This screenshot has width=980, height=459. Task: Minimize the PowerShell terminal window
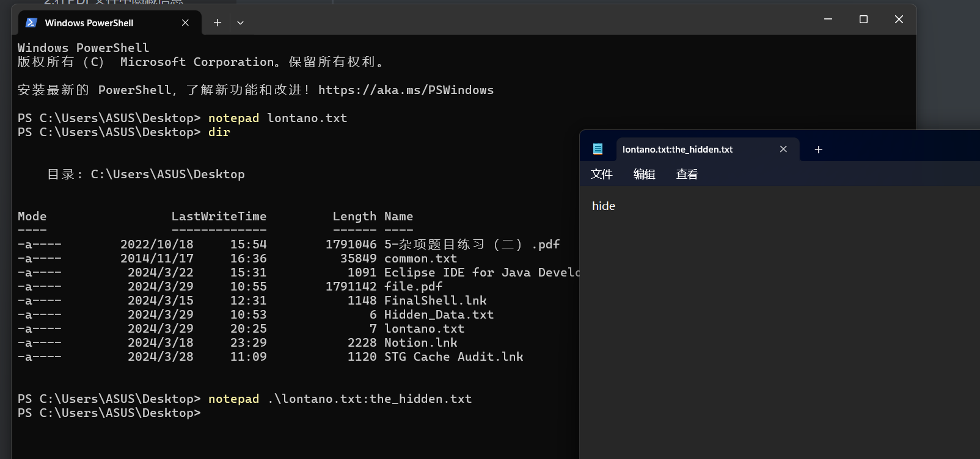pyautogui.click(x=828, y=20)
